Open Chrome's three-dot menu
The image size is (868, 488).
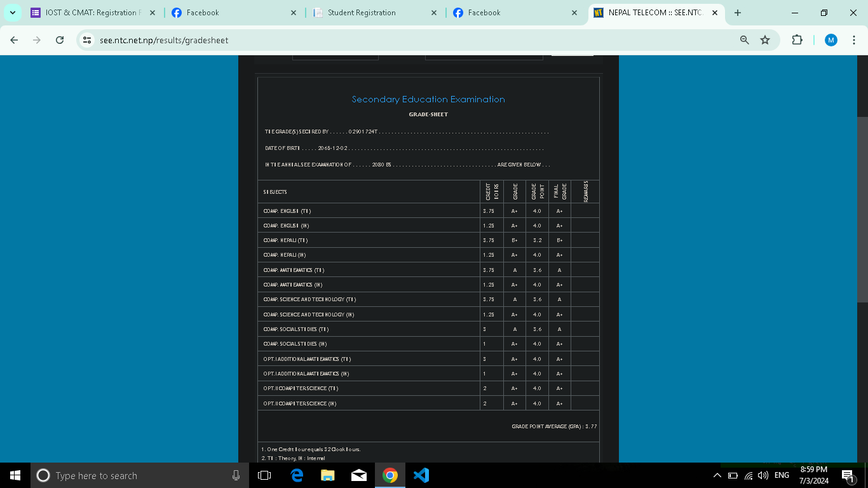click(x=853, y=40)
